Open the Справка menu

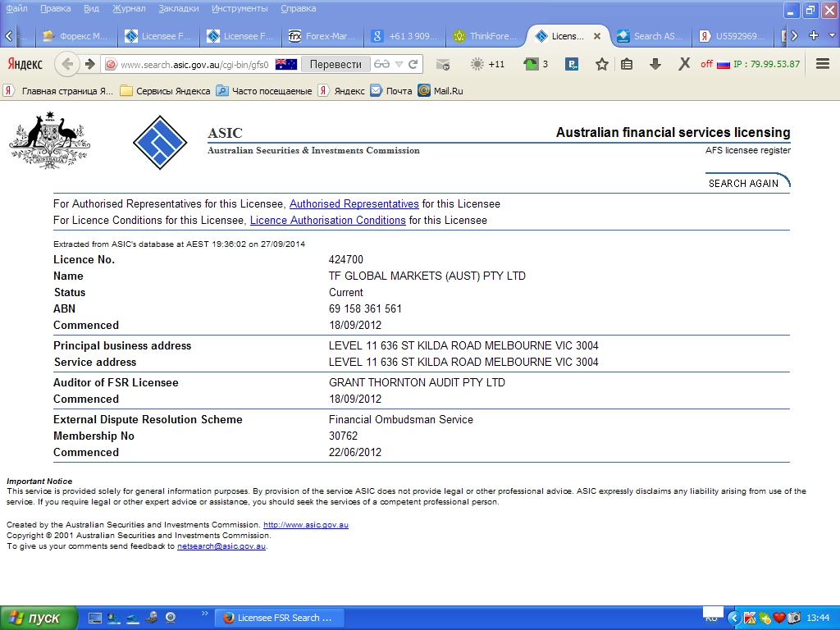click(x=299, y=8)
